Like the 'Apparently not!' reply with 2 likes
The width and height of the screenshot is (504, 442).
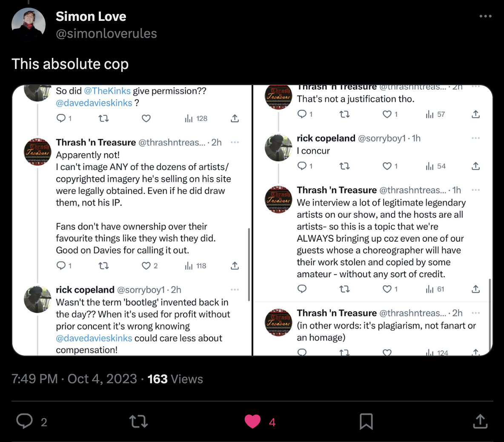point(146,266)
